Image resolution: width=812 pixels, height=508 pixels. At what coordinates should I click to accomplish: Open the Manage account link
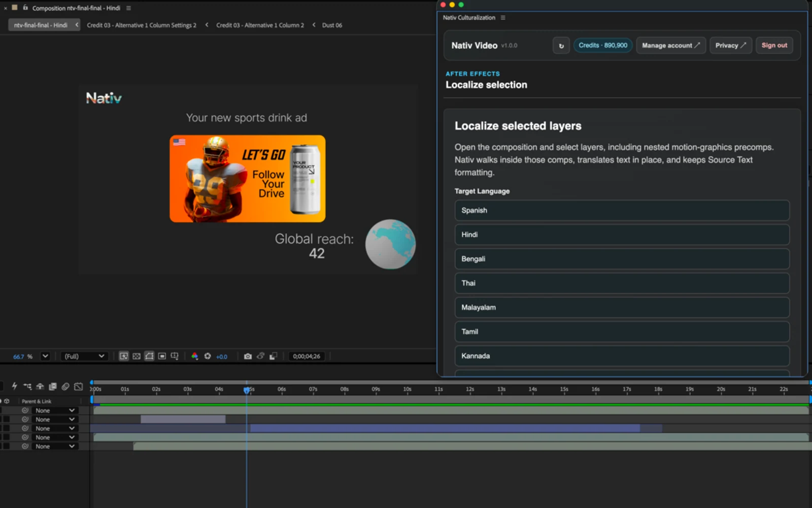[671, 45]
